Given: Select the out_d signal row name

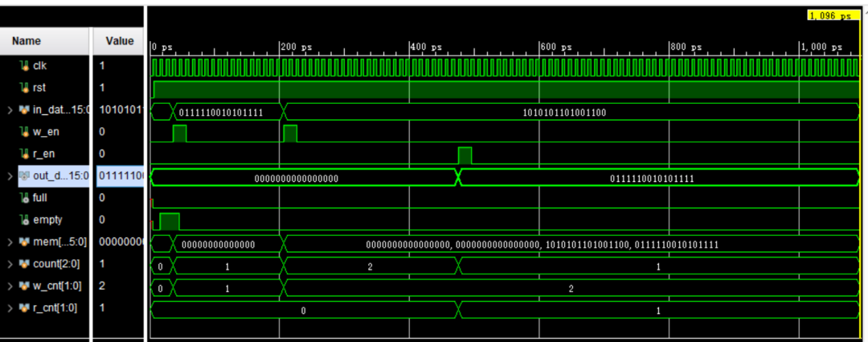Looking at the screenshot, I should pyautogui.click(x=59, y=175).
